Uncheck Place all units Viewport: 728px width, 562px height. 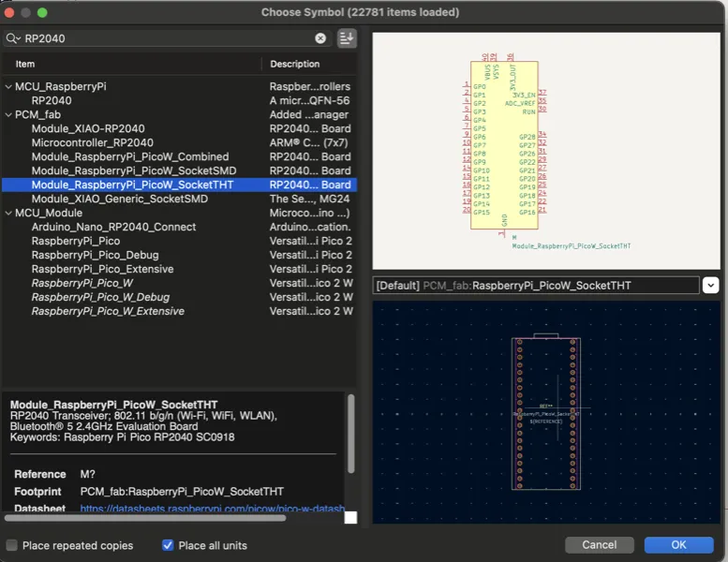click(x=169, y=545)
